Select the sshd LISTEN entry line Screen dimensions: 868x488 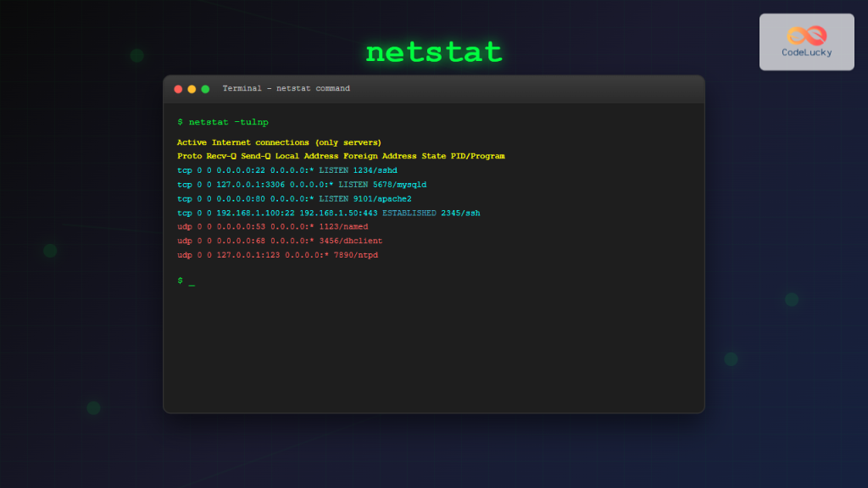click(x=286, y=169)
